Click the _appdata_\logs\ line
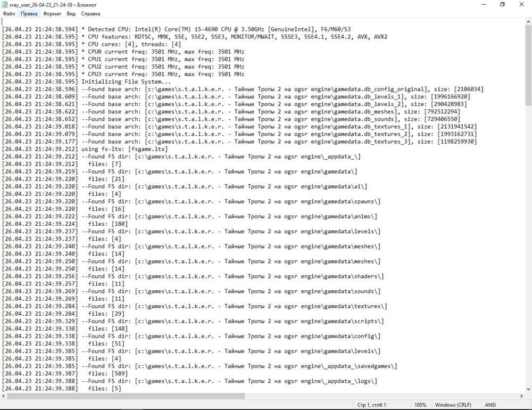The height and width of the screenshot is (410, 532). [190, 381]
